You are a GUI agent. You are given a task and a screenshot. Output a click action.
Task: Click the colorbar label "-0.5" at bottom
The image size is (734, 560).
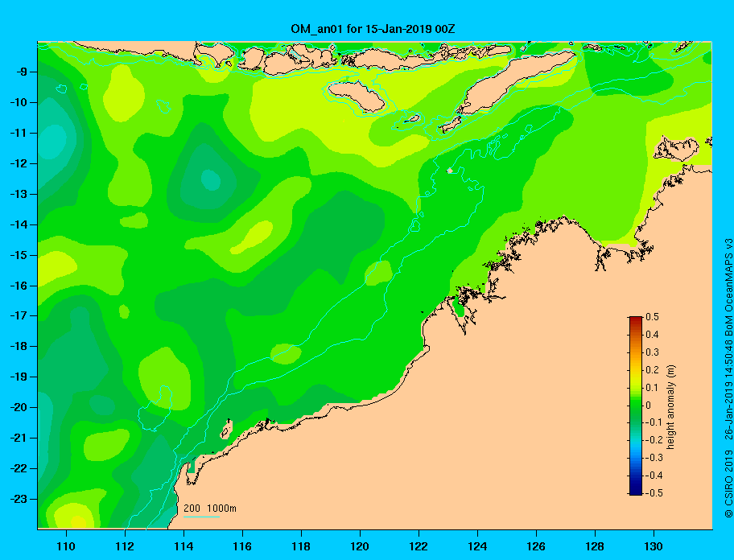coord(654,493)
